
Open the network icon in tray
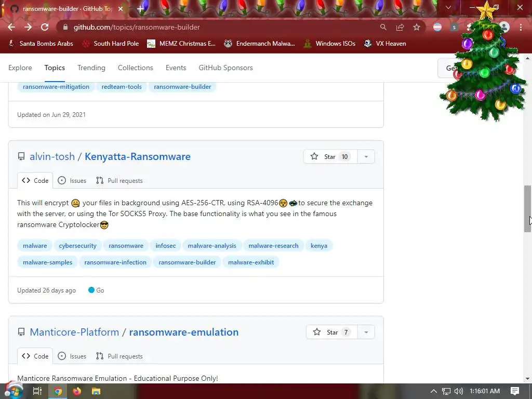tap(446, 391)
